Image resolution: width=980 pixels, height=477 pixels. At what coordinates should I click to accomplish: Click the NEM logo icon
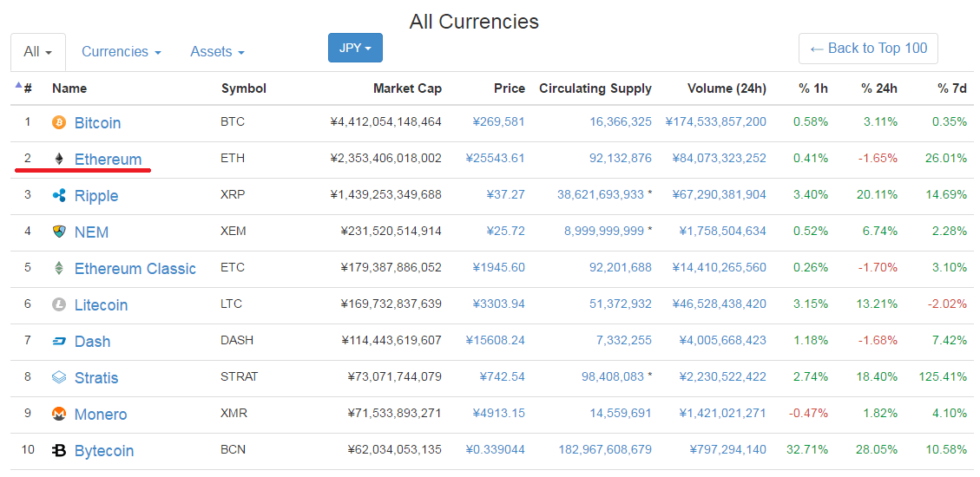point(59,232)
